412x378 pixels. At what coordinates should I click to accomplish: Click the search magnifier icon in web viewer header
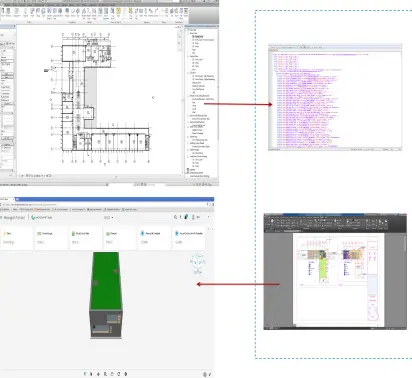point(175,217)
